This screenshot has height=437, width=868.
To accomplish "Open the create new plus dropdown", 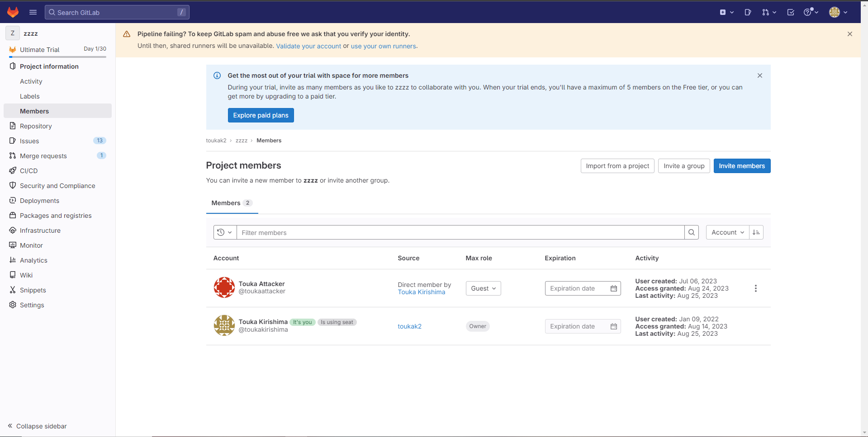I will pos(726,12).
